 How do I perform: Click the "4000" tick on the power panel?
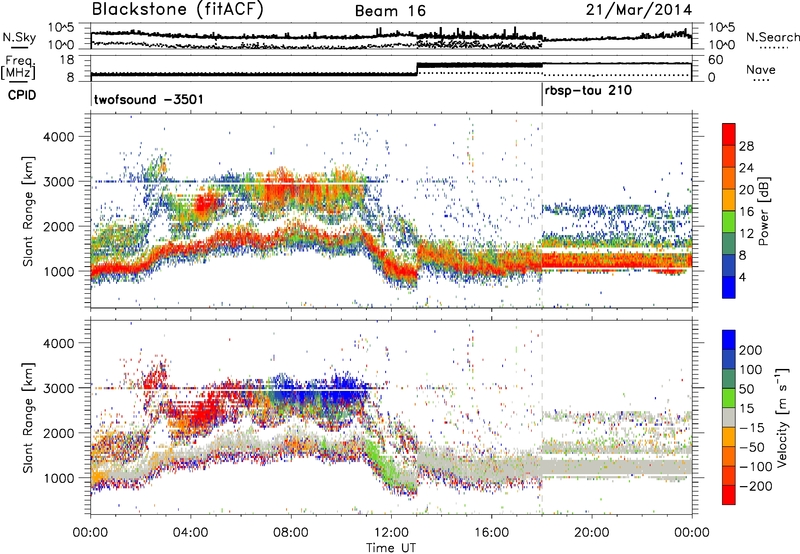click(x=58, y=137)
